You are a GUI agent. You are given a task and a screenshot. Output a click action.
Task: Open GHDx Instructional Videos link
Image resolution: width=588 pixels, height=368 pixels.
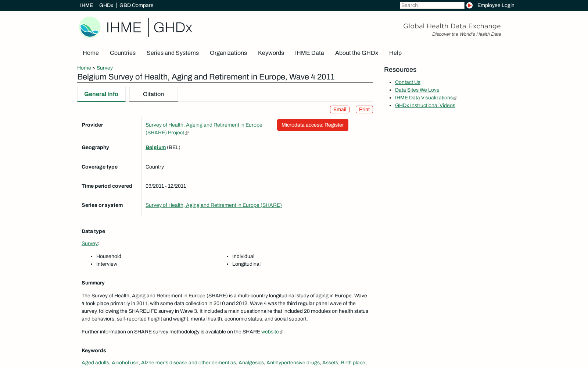tap(425, 106)
